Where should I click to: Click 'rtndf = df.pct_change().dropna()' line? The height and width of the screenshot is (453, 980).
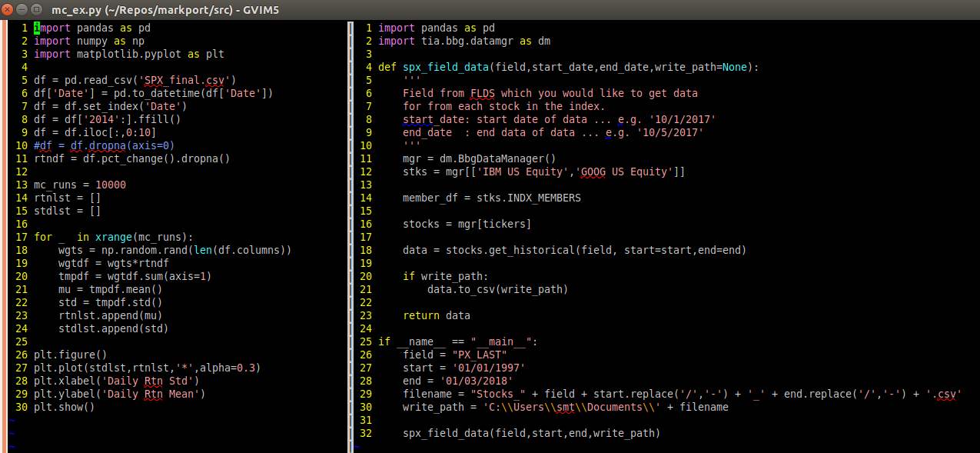pyautogui.click(x=132, y=158)
